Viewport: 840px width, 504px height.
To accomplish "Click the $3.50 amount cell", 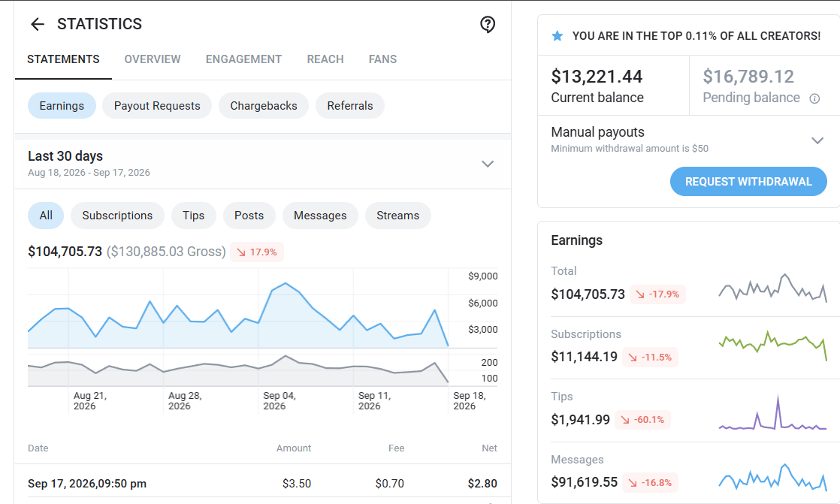I will [297, 484].
